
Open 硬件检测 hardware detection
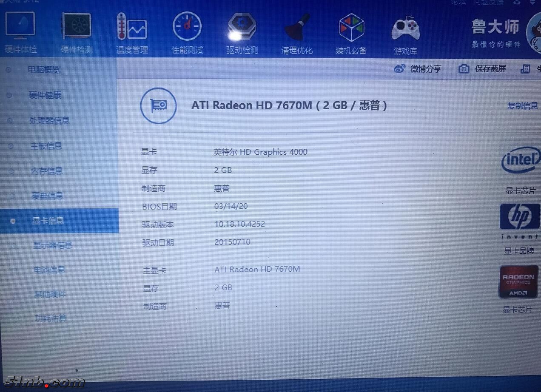(x=77, y=33)
